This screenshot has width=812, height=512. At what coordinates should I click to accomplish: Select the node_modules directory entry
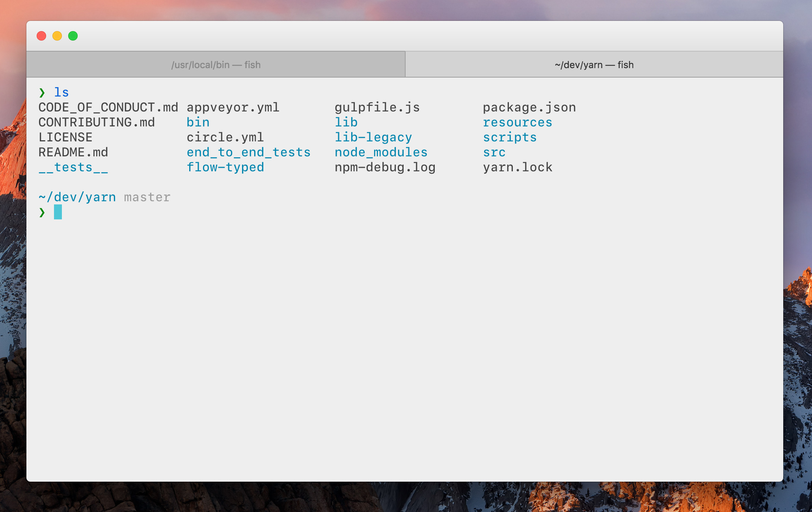[x=381, y=152]
